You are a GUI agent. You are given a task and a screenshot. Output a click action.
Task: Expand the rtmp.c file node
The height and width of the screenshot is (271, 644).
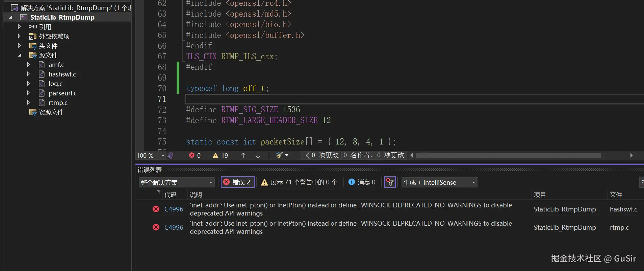[x=28, y=102]
